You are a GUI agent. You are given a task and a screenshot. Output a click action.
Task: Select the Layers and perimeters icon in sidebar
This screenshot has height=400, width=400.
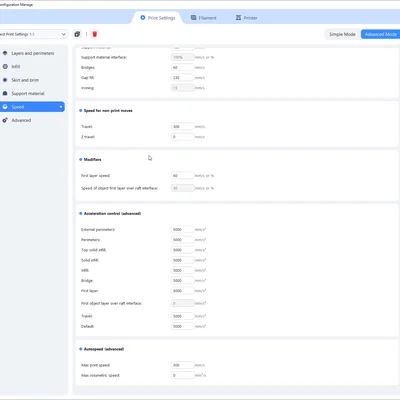click(5, 53)
